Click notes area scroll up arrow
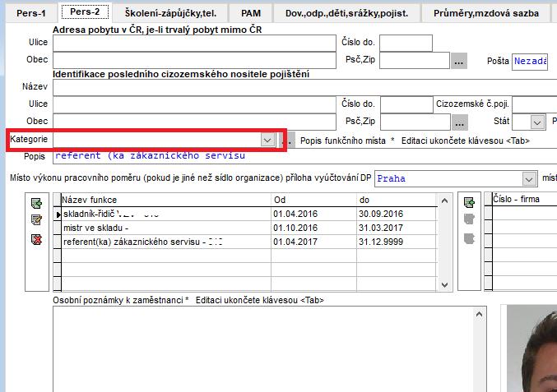This screenshot has height=392, width=557. coord(479,314)
